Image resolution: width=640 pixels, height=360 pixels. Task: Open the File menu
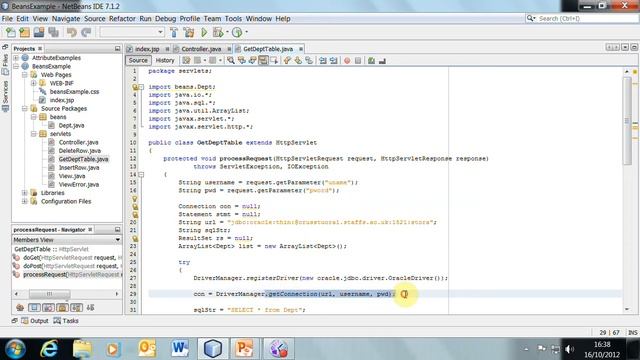pos(7,18)
